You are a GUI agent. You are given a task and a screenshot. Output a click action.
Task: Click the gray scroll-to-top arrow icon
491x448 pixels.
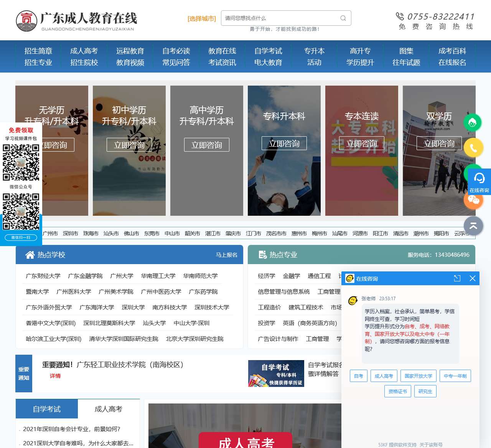tap(473, 226)
